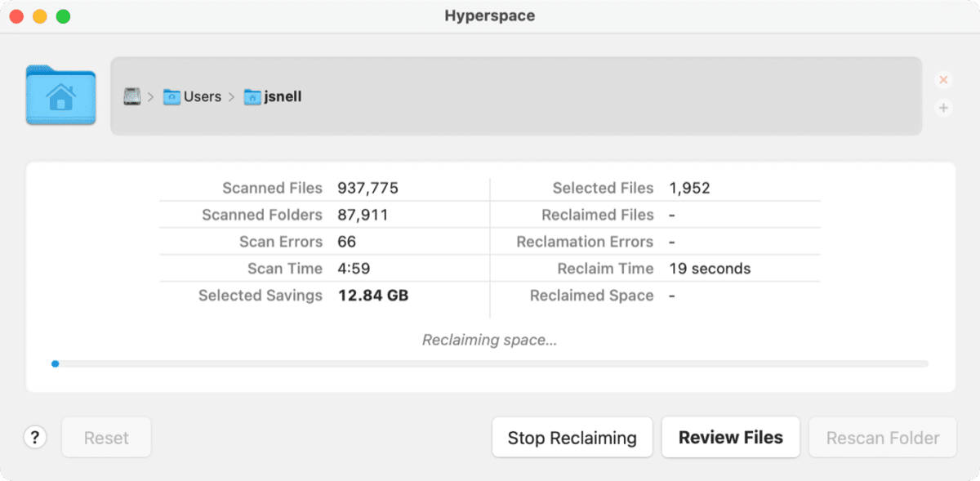
Task: Select the disk drive icon in path
Action: [131, 96]
